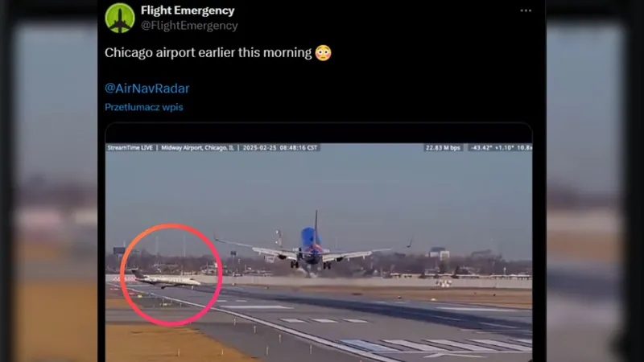Click the 22.83 Mbps bitrate readout
The height and width of the screenshot is (362, 644).
click(x=443, y=148)
